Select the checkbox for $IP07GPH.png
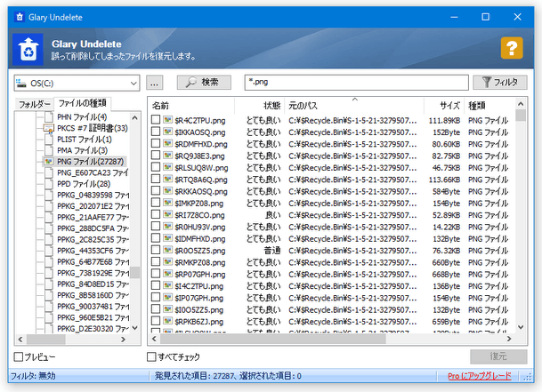The width and height of the screenshot is (542, 392). point(156,298)
